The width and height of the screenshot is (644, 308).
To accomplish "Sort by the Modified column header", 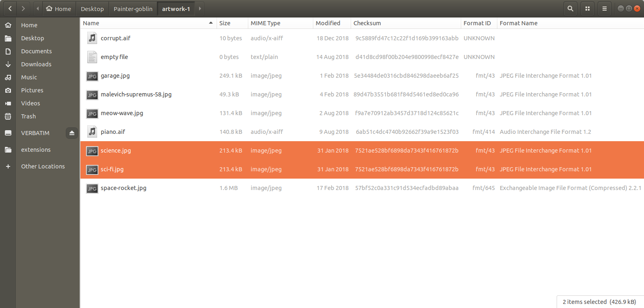I will click(332, 23).
